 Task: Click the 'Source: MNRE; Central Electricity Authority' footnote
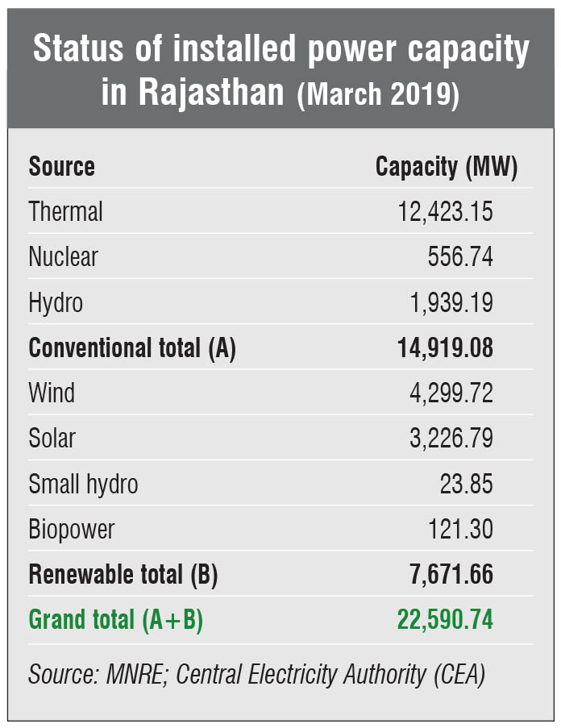(x=256, y=674)
